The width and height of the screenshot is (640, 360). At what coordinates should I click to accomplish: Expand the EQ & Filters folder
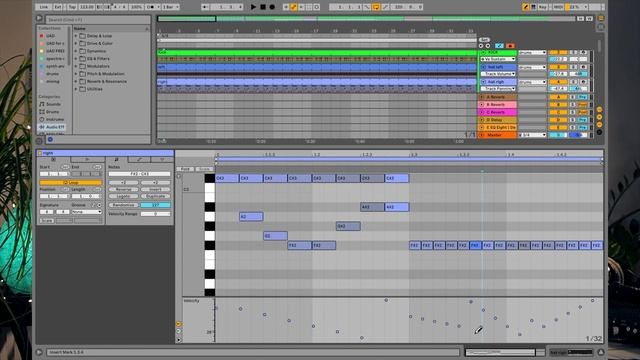pos(76,58)
